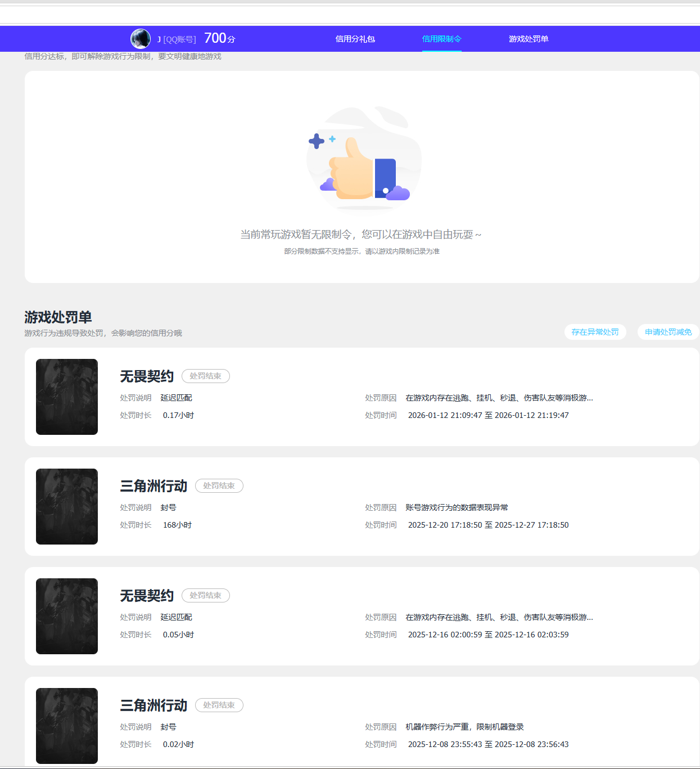The image size is (700, 769).
Task: Click the truncated reason on the 0.05小时 record
Action: pyautogui.click(x=499, y=617)
